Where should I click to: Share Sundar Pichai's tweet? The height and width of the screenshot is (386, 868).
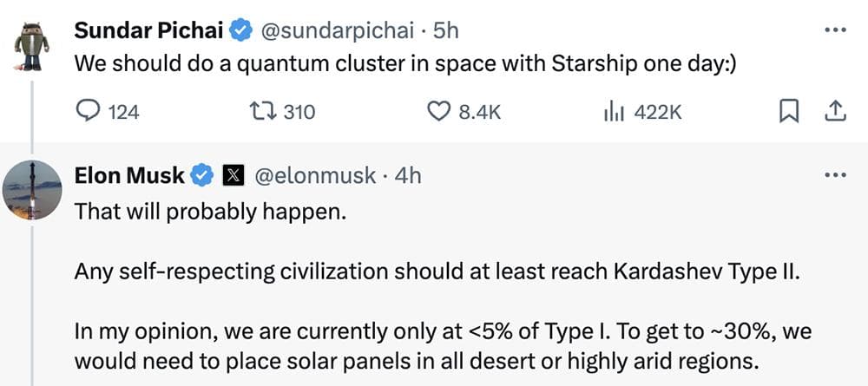tap(834, 111)
